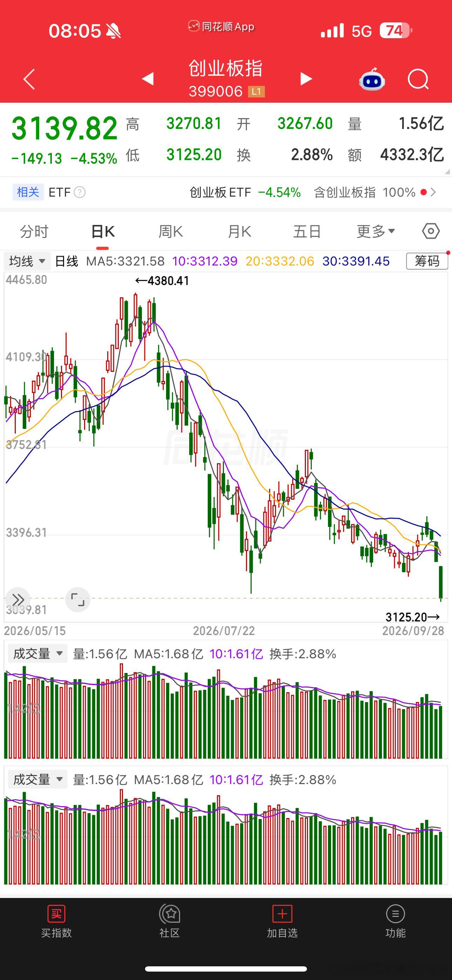Switch to 周K weekly tab
Viewport: 452px width, 980px height.
click(x=171, y=231)
